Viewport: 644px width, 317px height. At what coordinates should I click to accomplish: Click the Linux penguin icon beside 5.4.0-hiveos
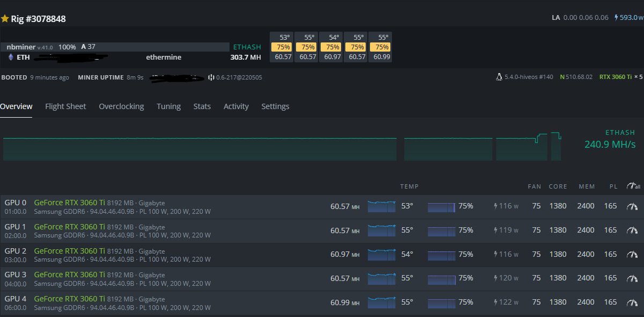coord(499,77)
